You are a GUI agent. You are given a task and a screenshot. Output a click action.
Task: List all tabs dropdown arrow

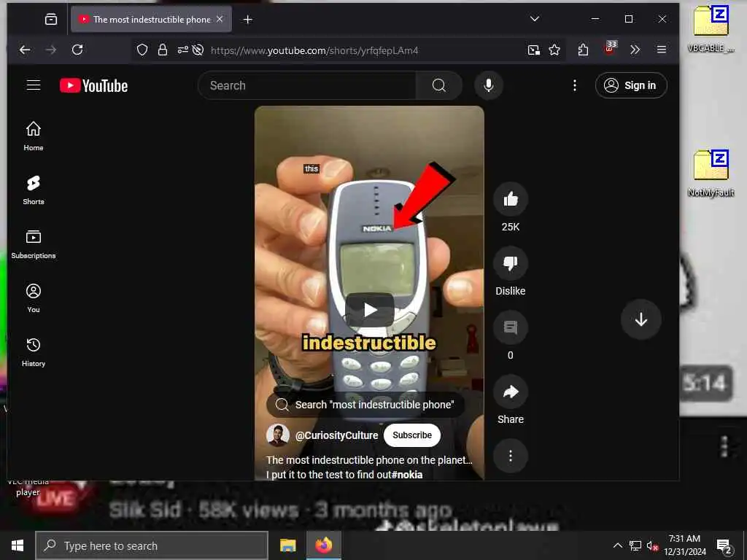(x=535, y=19)
